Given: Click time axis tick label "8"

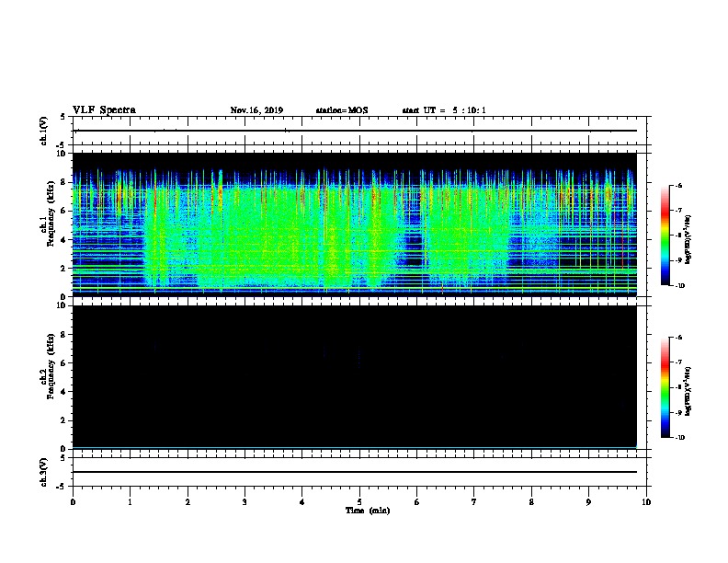Looking at the screenshot, I should [x=531, y=502].
